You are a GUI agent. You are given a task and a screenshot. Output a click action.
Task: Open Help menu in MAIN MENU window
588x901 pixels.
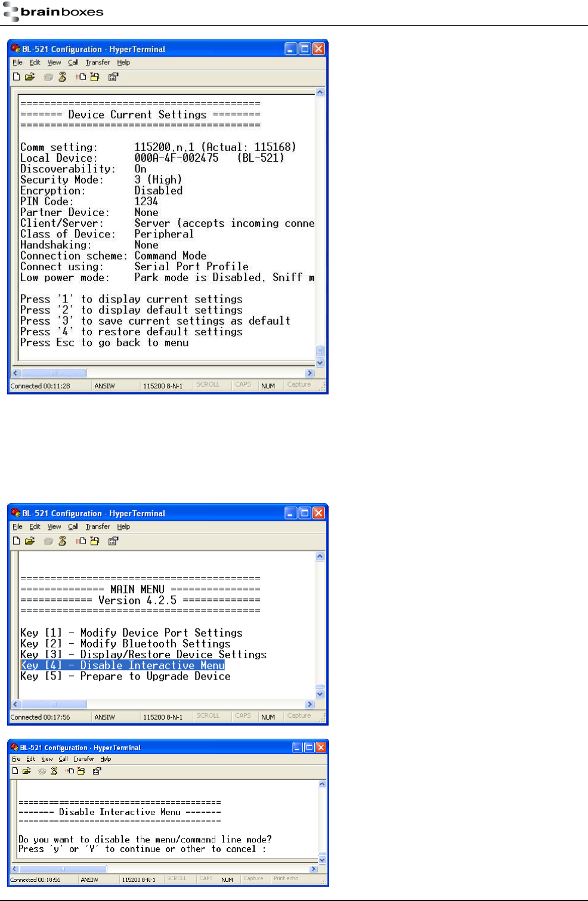tap(123, 526)
